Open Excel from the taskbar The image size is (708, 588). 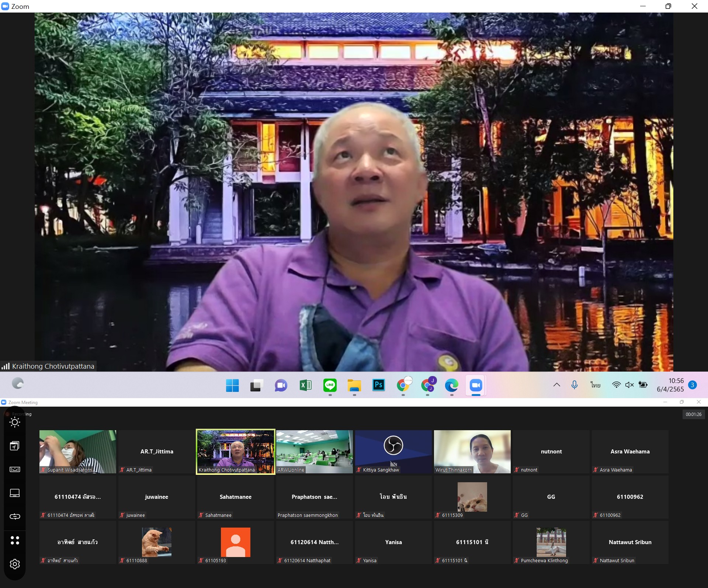(305, 385)
